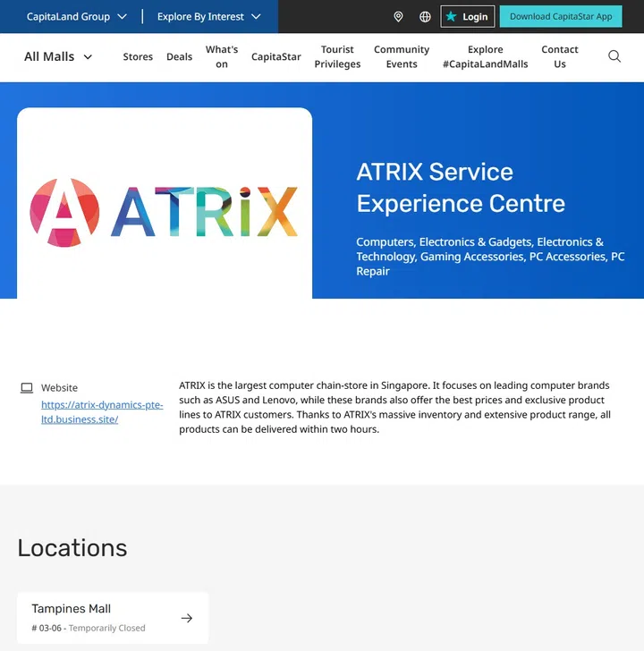Open the atrix-dynamics business site link
Viewport: 644px width, 651px height.
click(102, 412)
